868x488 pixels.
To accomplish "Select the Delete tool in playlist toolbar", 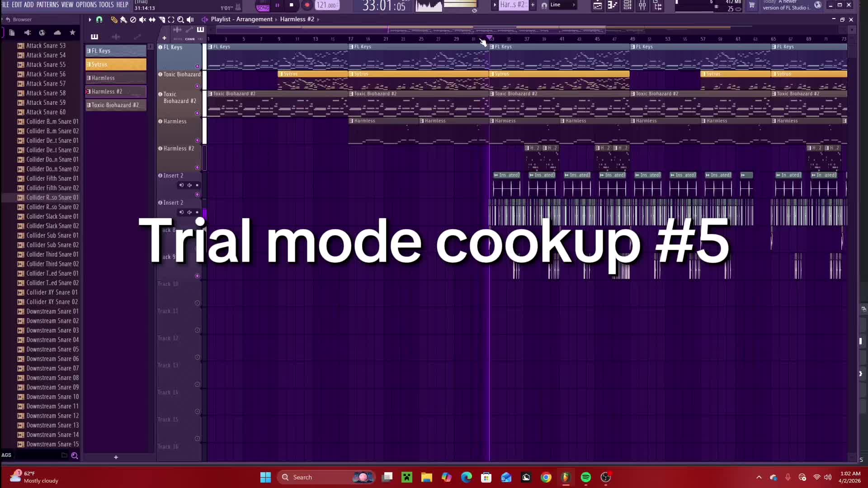I will click(133, 19).
